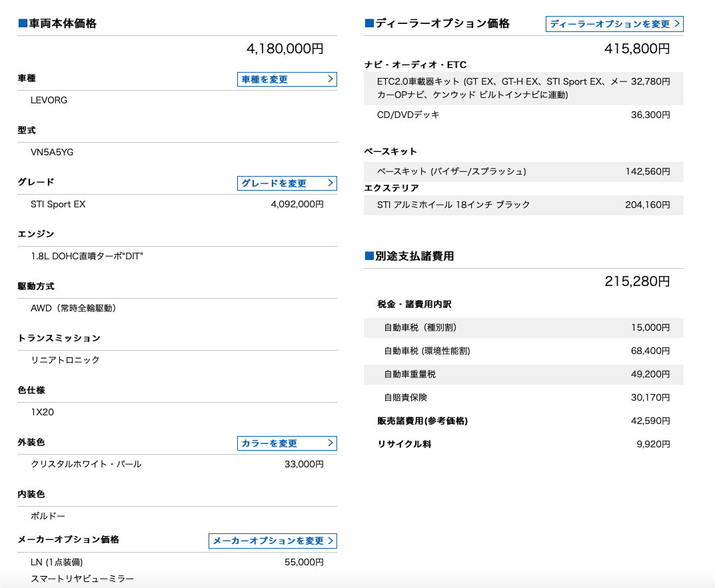Click the LEVORG model name

[49, 101]
